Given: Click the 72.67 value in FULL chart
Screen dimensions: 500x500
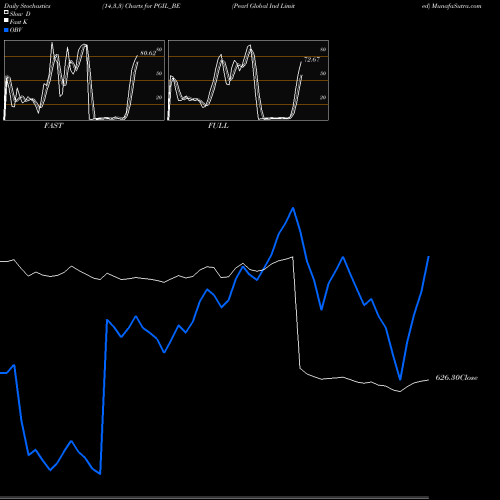Looking at the screenshot, I should (312, 60).
